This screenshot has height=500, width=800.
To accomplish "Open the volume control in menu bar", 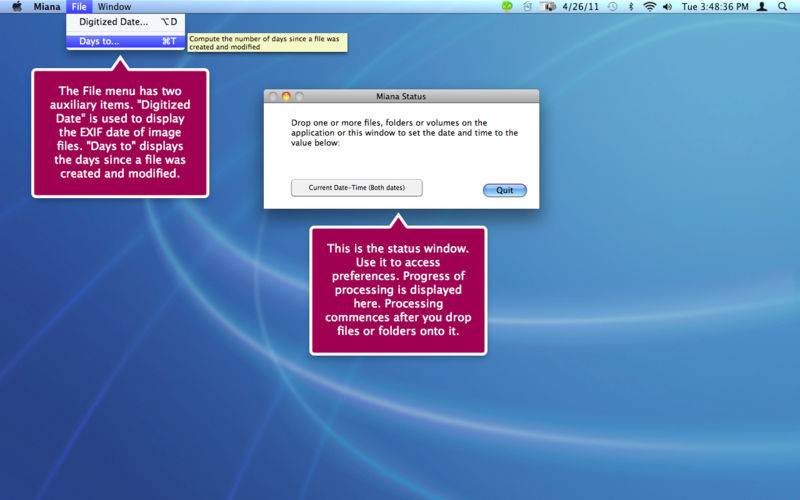I will pyautogui.click(x=667, y=7).
